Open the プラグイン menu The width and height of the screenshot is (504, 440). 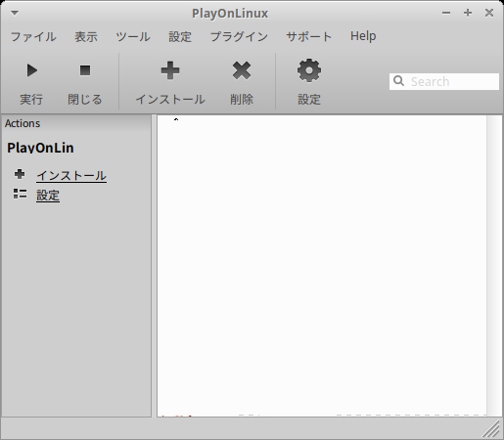[x=239, y=36]
